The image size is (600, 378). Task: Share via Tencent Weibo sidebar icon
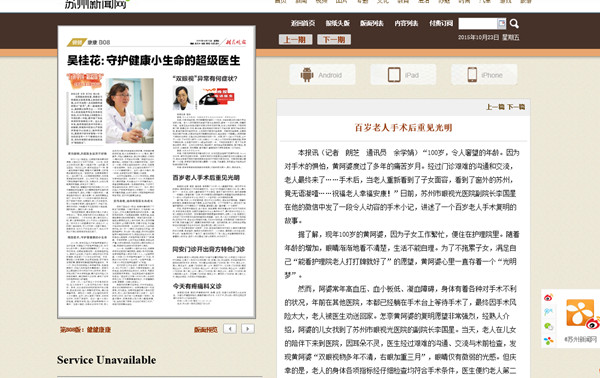click(x=548, y=312)
